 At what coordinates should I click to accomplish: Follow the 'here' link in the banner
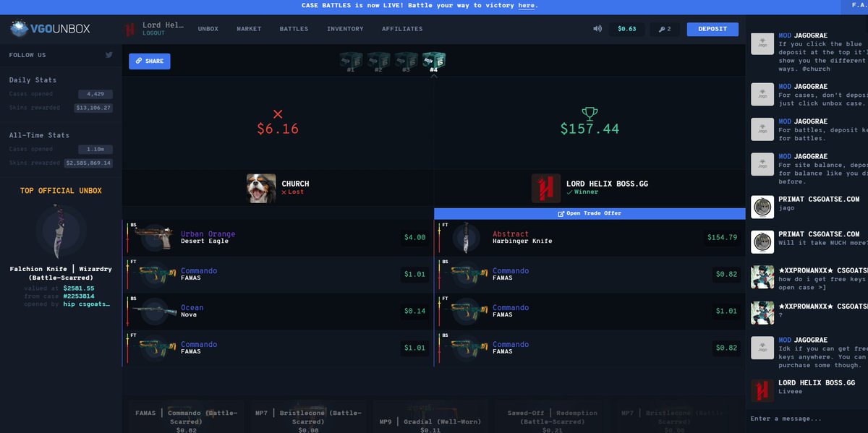tap(527, 6)
